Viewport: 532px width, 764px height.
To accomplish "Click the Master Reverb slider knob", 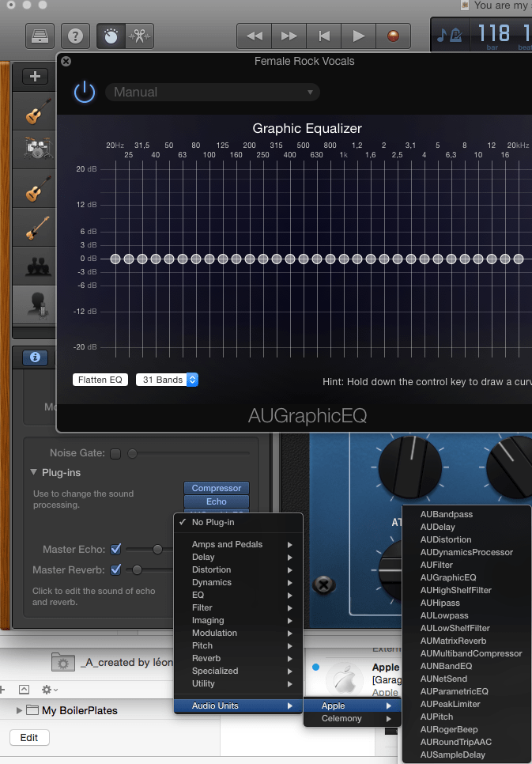I will tap(137, 569).
